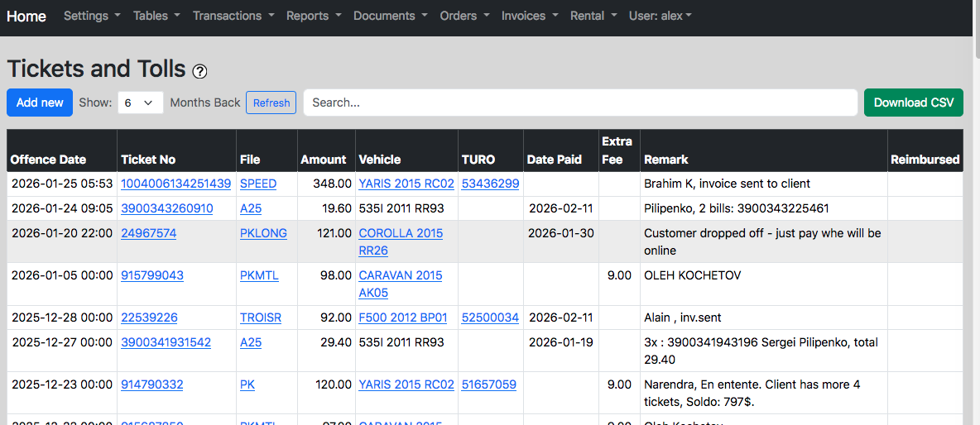
Task: Change the Show months back selector
Action: [x=140, y=103]
